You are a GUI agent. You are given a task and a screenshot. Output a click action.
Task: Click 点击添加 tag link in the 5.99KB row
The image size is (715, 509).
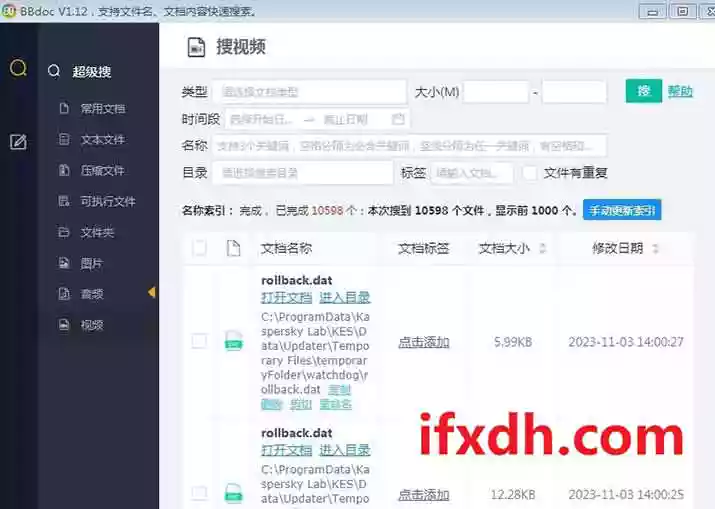424,342
